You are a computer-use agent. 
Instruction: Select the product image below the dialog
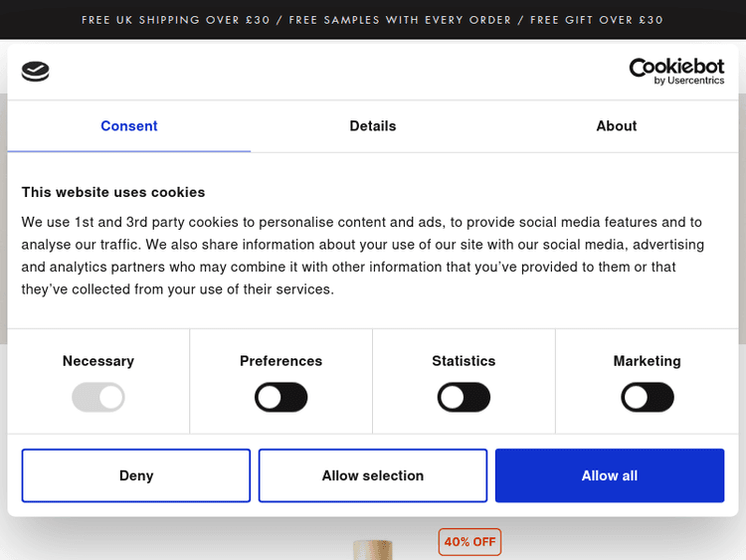(x=373, y=548)
